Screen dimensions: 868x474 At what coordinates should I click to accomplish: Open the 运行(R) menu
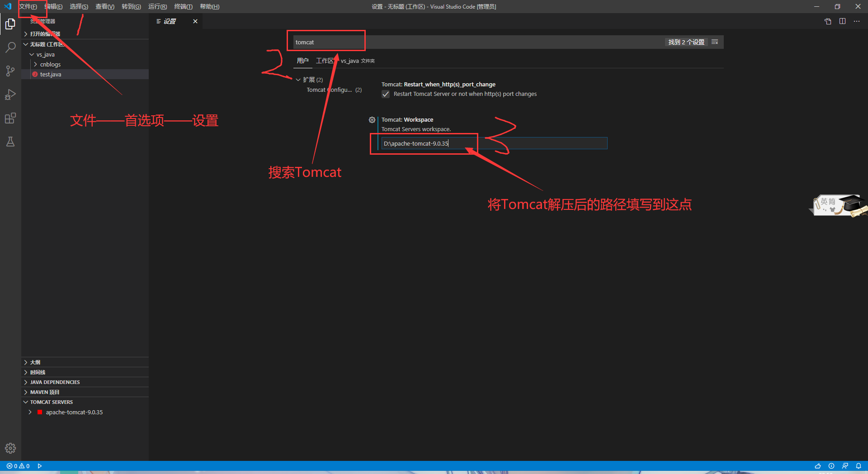157,6
